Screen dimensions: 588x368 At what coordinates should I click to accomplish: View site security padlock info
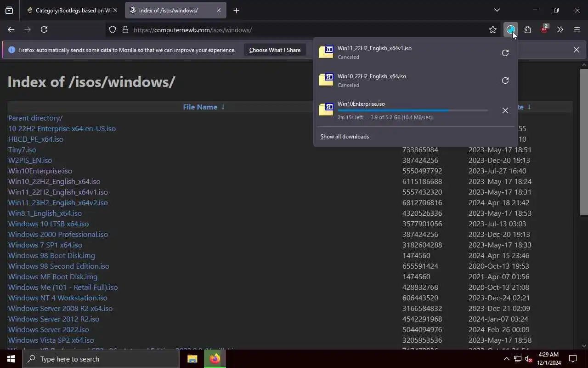pos(125,29)
